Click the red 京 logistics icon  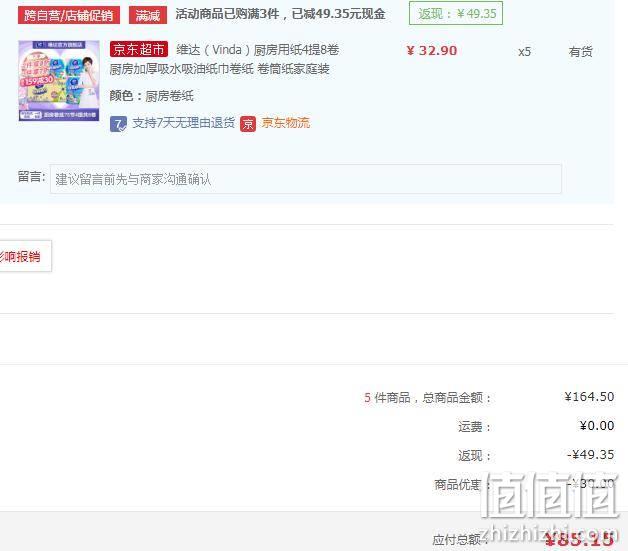248,124
